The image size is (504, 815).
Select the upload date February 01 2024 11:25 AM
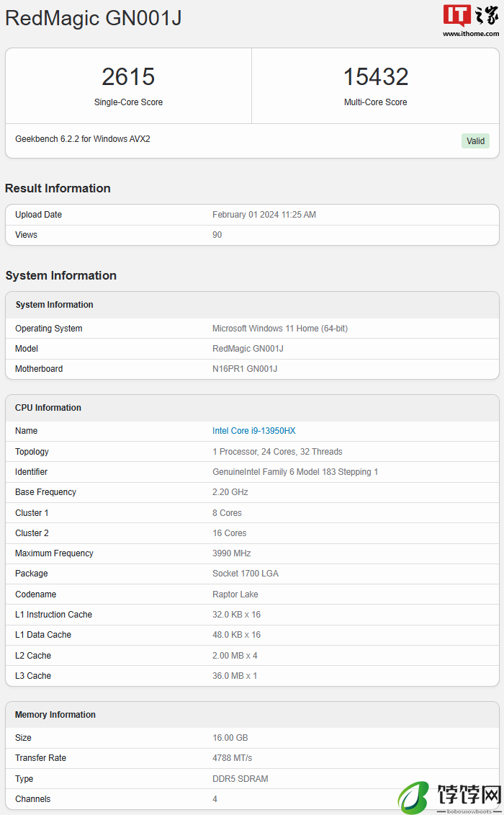pyautogui.click(x=264, y=215)
